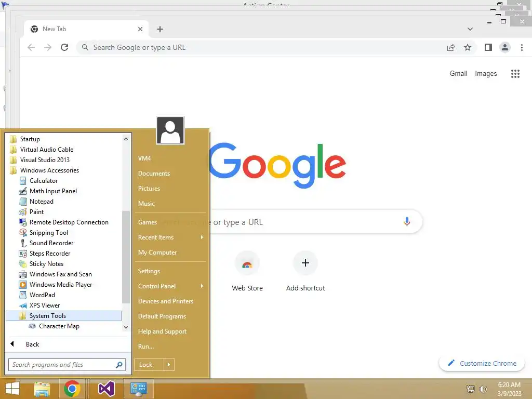Open Chrome three-dot menu
The image size is (532, 399).
[x=522, y=47]
